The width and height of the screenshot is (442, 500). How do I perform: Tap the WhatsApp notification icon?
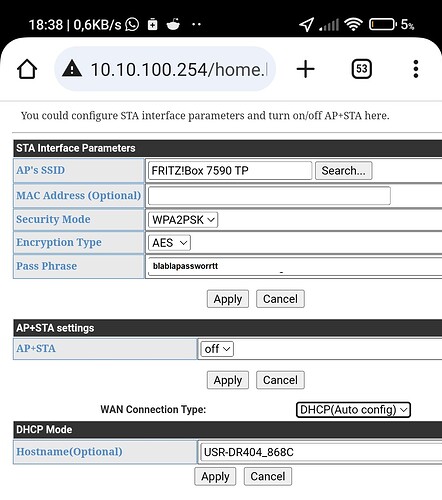(x=132, y=24)
